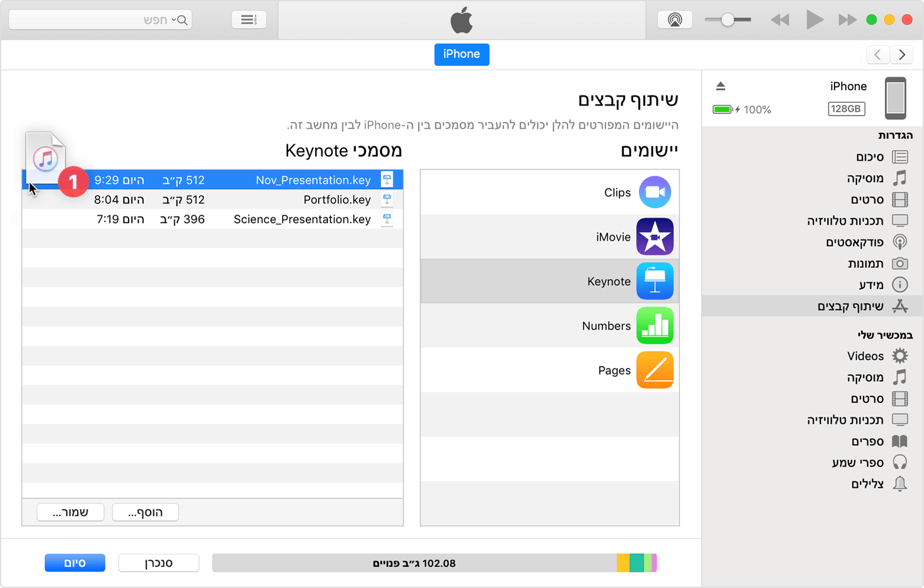
Task: Click the ספרים book icon
Action: pos(900,441)
